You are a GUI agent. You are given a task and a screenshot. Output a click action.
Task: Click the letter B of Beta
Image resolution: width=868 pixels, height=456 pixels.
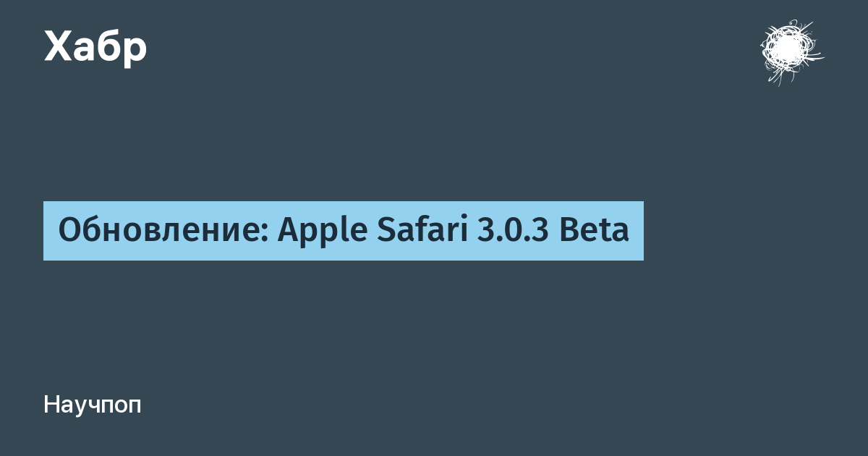click(x=569, y=230)
